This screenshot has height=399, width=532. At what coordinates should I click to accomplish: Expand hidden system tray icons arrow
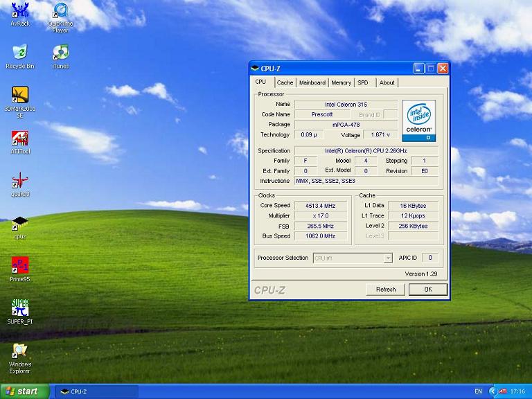(493, 391)
